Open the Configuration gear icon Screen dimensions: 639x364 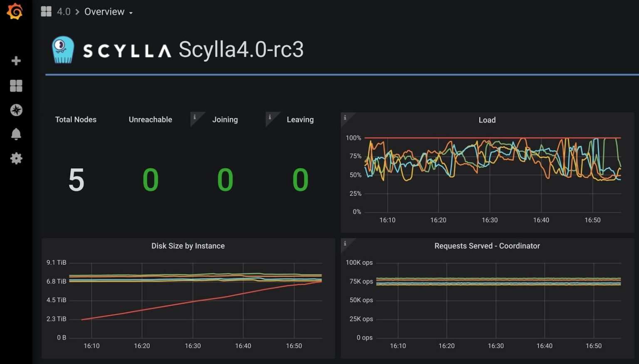click(16, 158)
